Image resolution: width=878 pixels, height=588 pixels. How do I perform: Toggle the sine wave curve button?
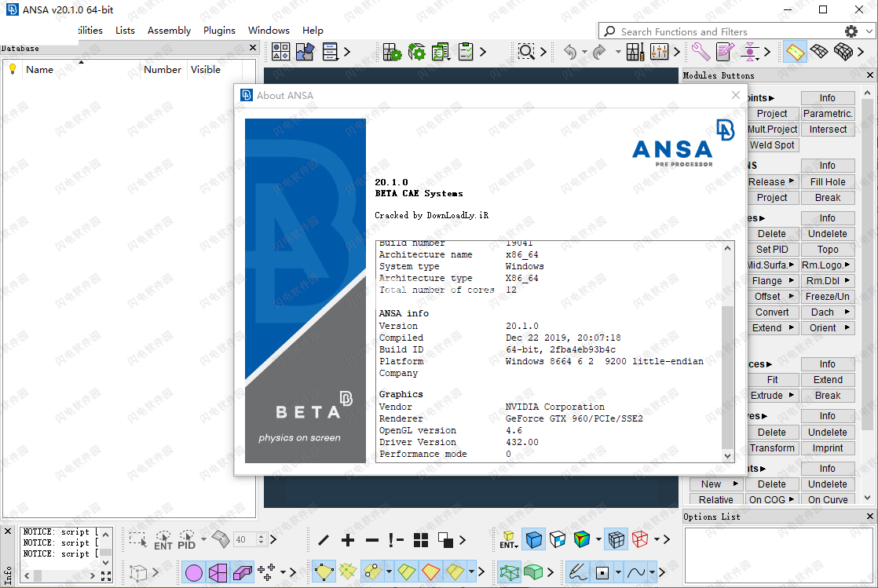636,572
